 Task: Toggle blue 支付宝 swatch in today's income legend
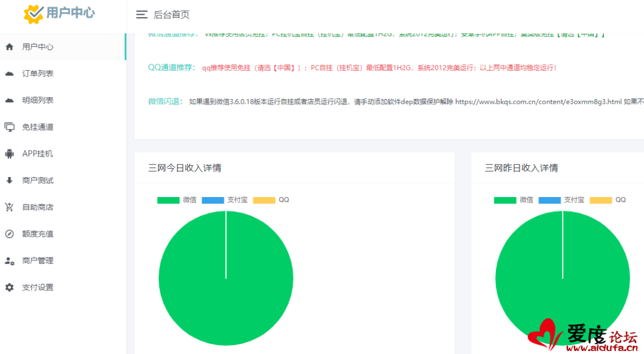point(213,200)
